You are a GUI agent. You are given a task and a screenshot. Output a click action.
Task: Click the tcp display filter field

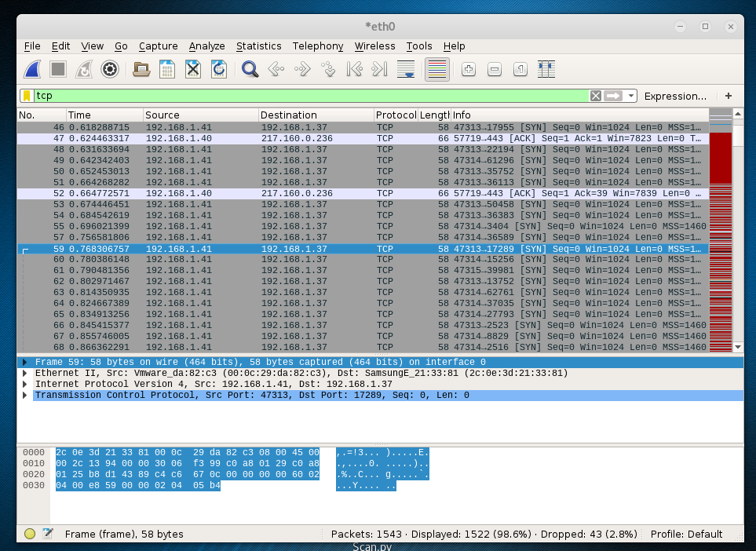[306, 96]
